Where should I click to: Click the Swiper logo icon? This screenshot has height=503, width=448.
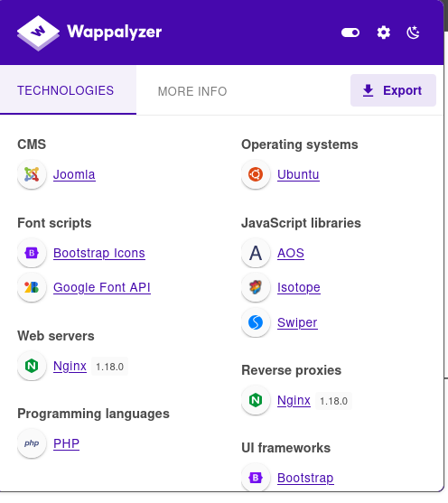tap(256, 322)
